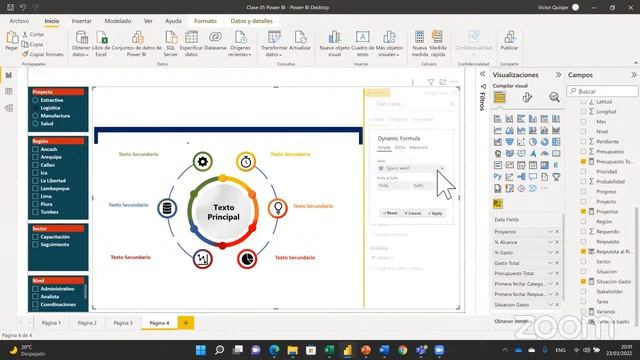
Task: Click focus mode icon above visual
Action: click(x=442, y=82)
